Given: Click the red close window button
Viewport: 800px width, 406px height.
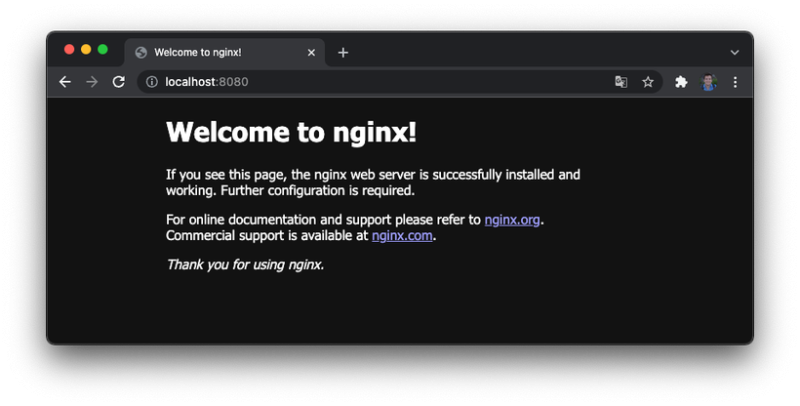Looking at the screenshot, I should click(69, 49).
